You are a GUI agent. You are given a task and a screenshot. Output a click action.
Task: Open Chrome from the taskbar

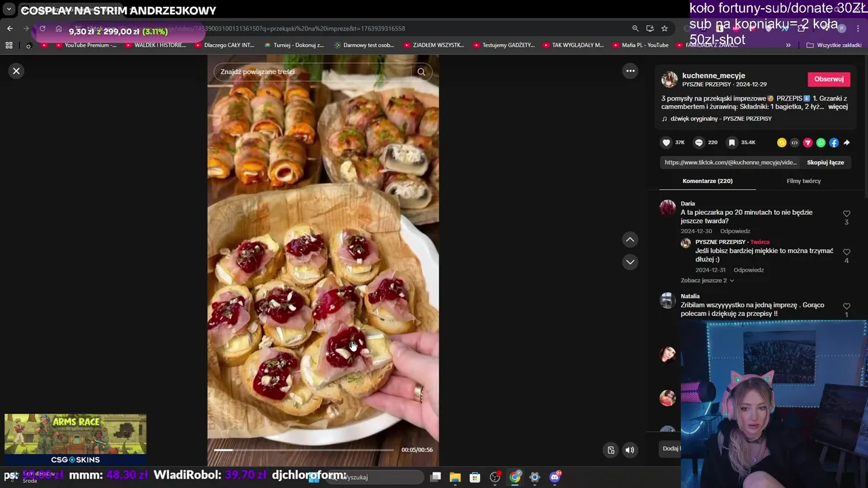coord(515,477)
